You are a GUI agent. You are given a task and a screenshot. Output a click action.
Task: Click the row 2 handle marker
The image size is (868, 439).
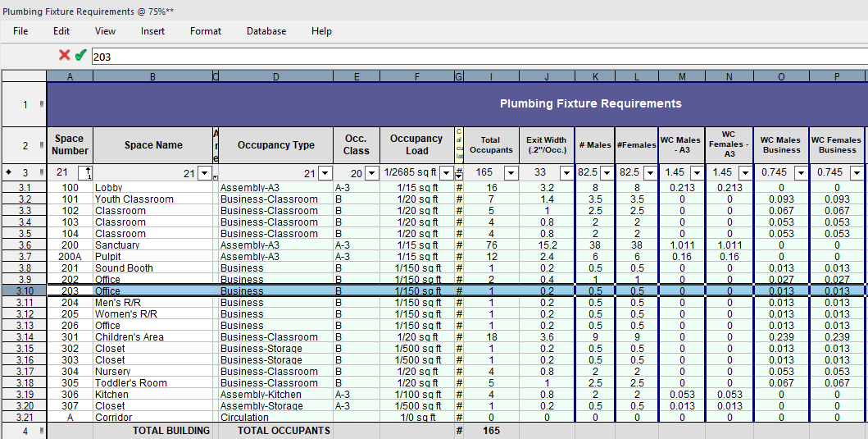click(x=41, y=145)
